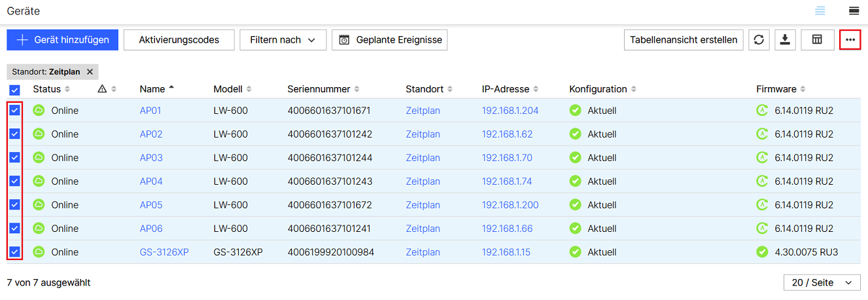868x300 pixels.
Task: Open the three-dots more actions menu
Action: click(850, 40)
